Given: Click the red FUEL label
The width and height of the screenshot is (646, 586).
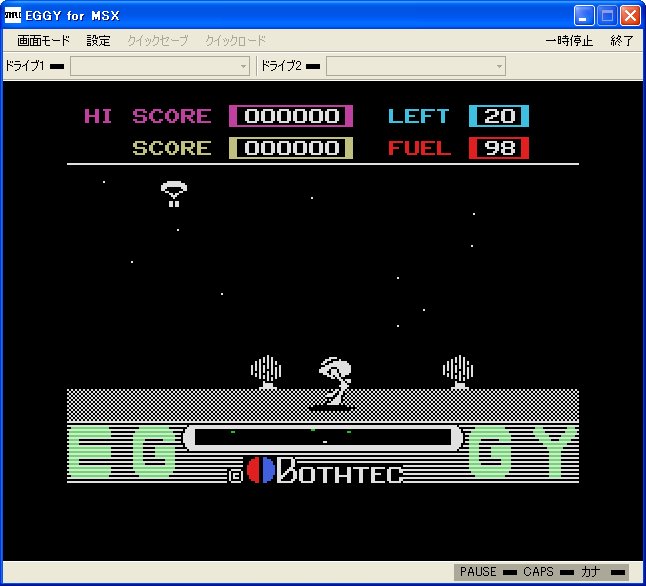Looking at the screenshot, I should pos(419,148).
